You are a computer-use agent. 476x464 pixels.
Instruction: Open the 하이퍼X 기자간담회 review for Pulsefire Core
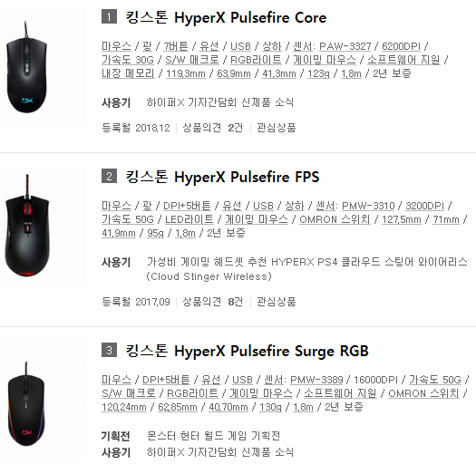[x=220, y=102]
